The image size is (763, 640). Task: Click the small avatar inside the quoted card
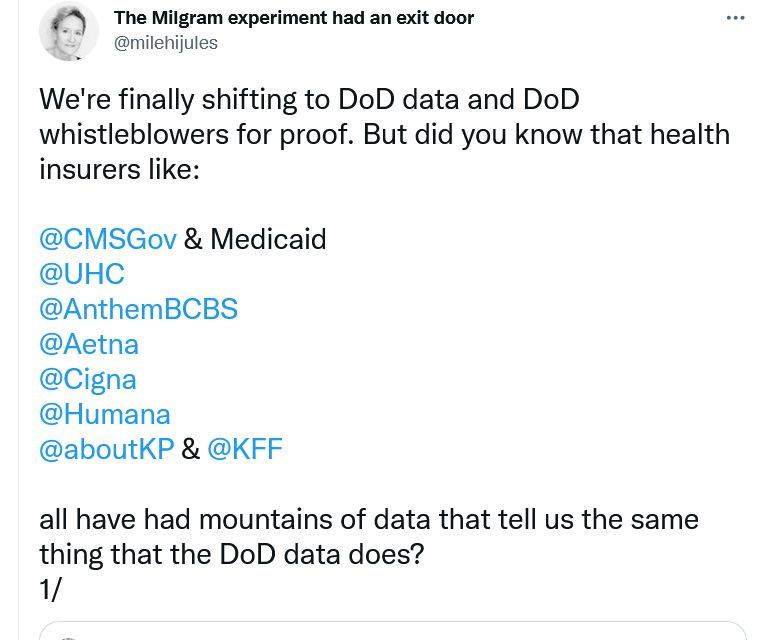click(x=68, y=636)
